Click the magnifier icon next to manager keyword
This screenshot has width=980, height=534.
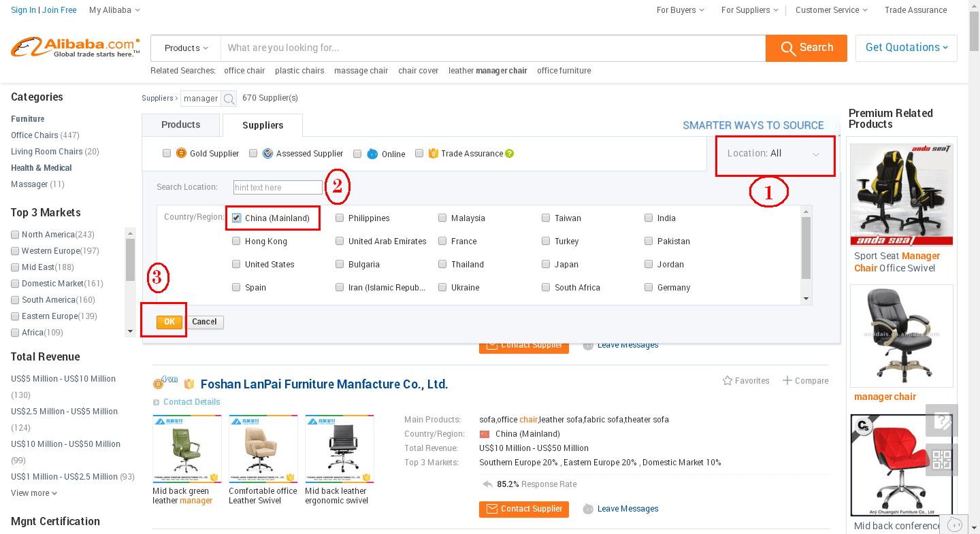pyautogui.click(x=229, y=99)
